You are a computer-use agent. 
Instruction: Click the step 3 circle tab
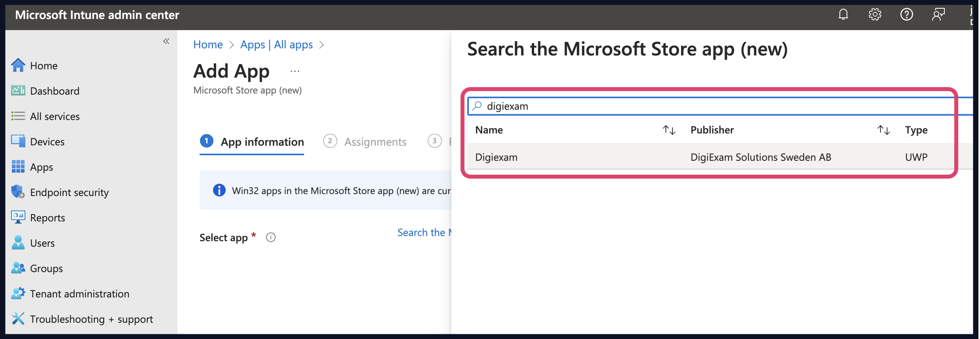point(434,141)
